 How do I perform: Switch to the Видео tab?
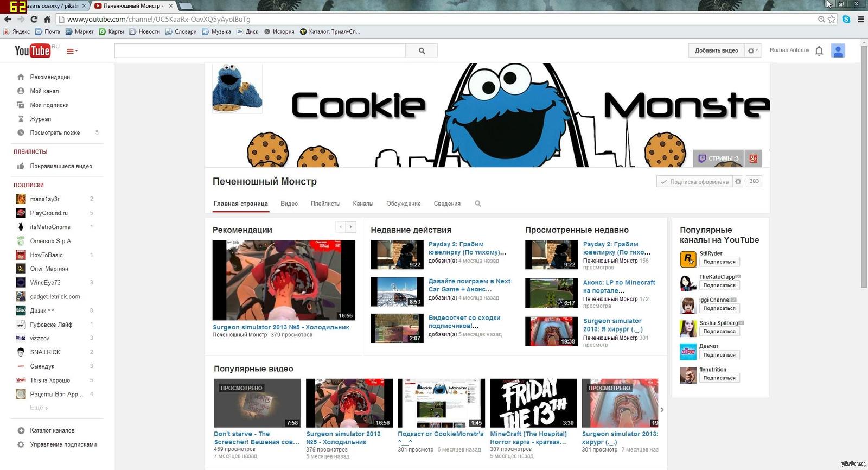[x=289, y=204]
